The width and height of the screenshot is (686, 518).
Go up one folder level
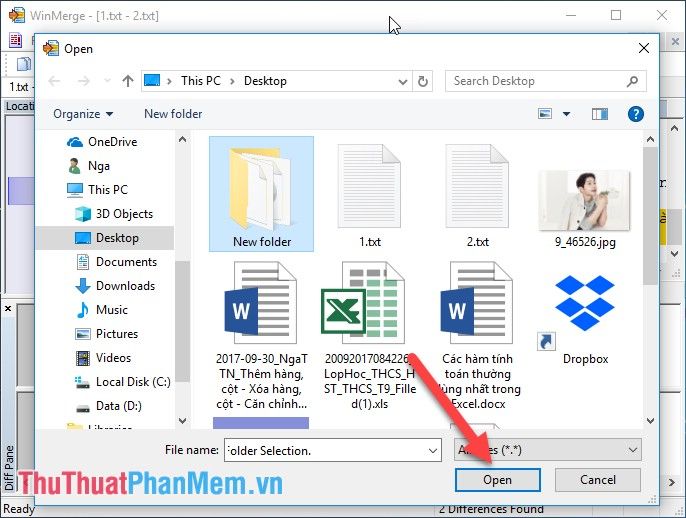tap(128, 81)
